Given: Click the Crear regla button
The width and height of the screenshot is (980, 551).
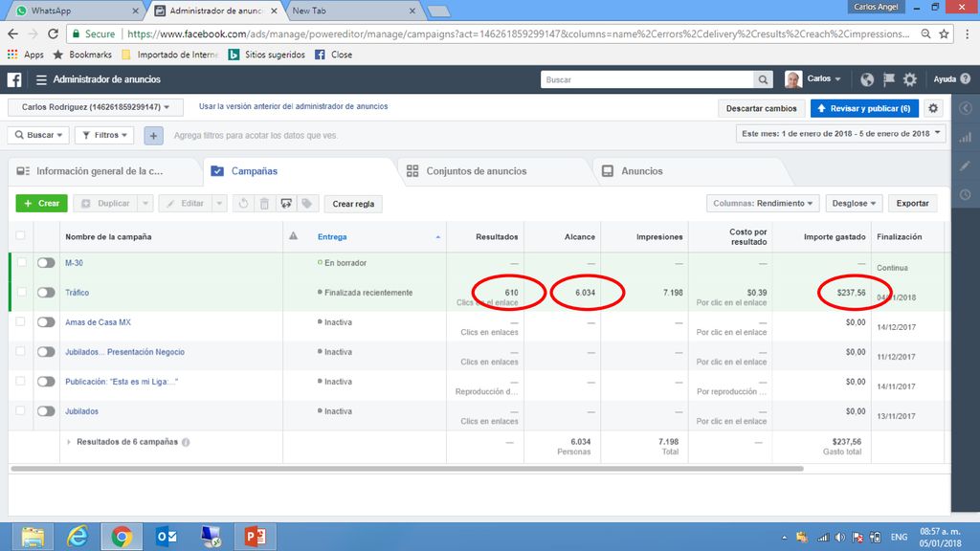Looking at the screenshot, I should pyautogui.click(x=353, y=204).
